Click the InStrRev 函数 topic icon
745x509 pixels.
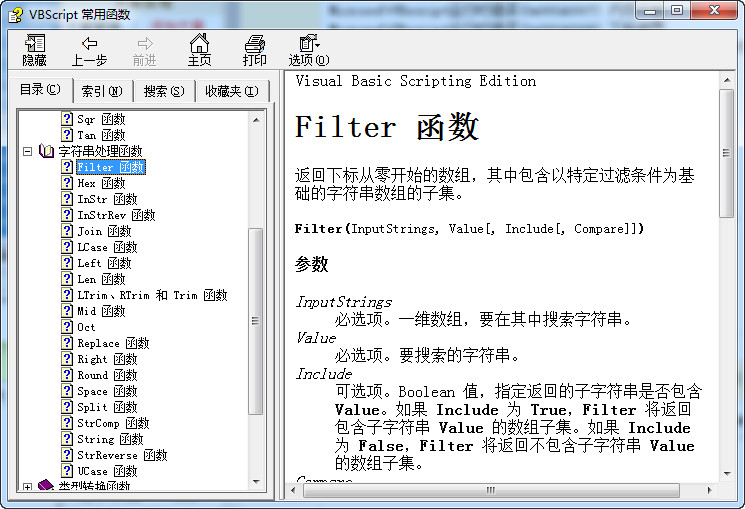tap(67, 215)
